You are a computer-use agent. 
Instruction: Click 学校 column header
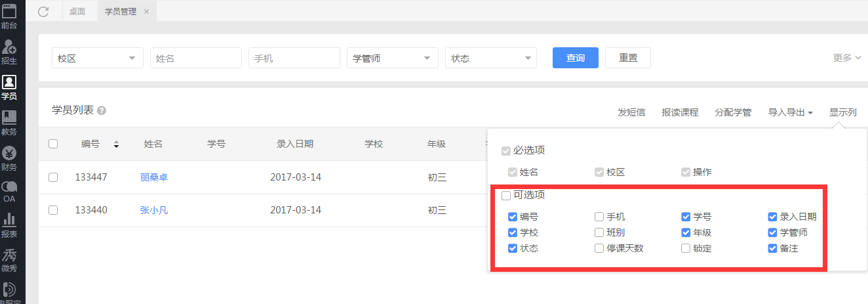coord(374,144)
